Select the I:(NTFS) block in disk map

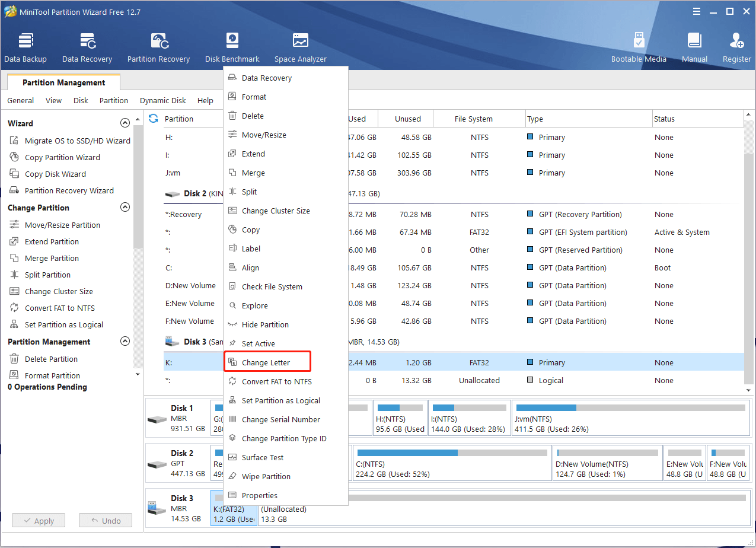tap(469, 418)
